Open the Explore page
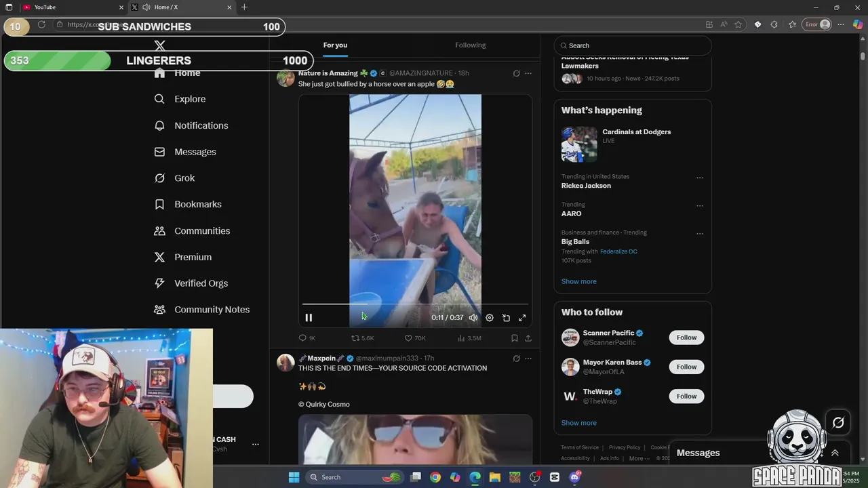Image resolution: width=868 pixels, height=488 pixels. (180, 99)
